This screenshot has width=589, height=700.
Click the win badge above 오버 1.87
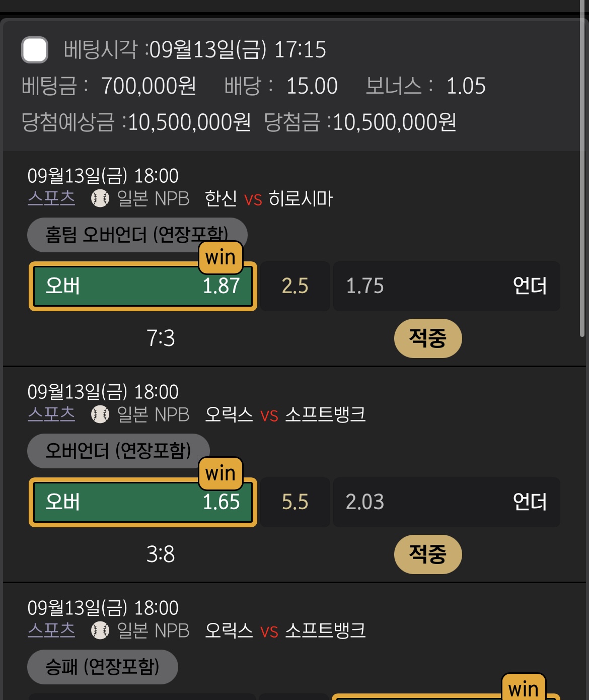click(220, 257)
